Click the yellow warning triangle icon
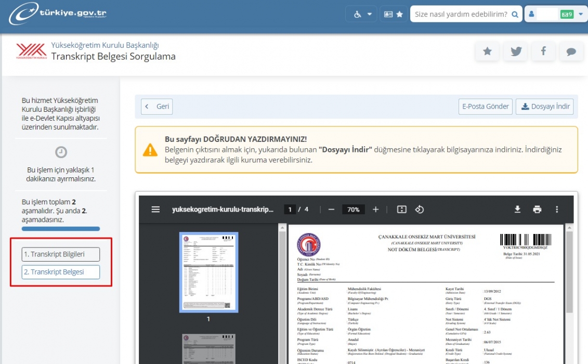 pyautogui.click(x=150, y=150)
